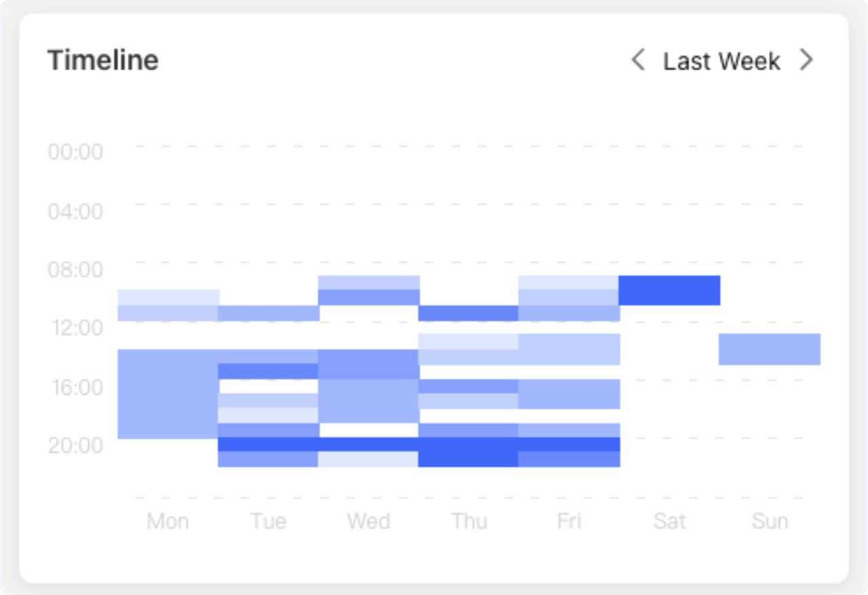Image resolution: width=868 pixels, height=595 pixels.
Task: Click the 00:00 time axis label
Action: [75, 151]
